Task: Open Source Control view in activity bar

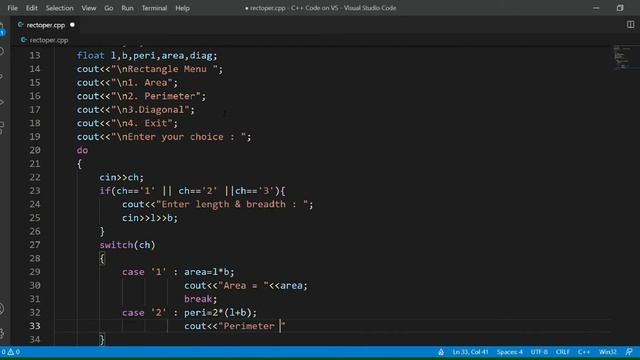Action: tap(2, 77)
